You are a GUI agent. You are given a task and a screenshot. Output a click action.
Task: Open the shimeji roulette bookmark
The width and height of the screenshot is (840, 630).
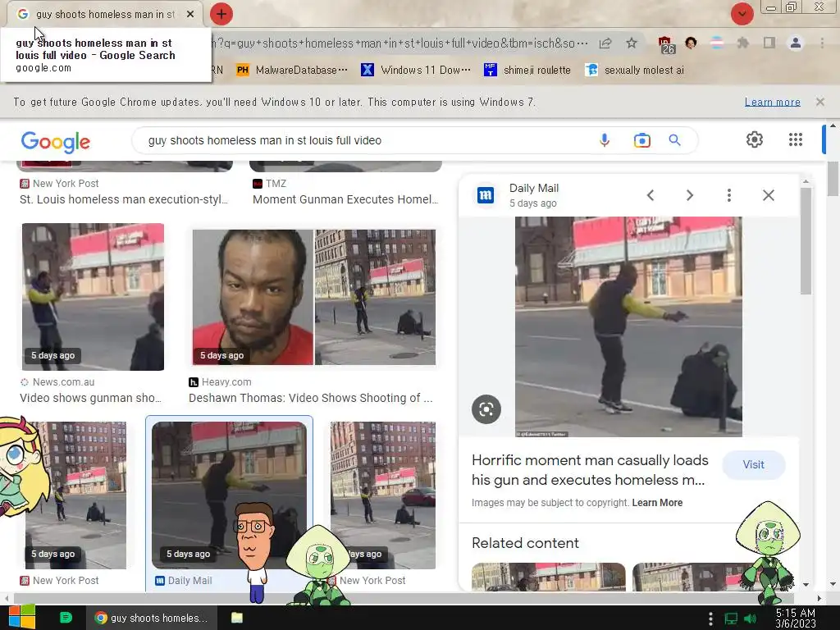click(527, 71)
